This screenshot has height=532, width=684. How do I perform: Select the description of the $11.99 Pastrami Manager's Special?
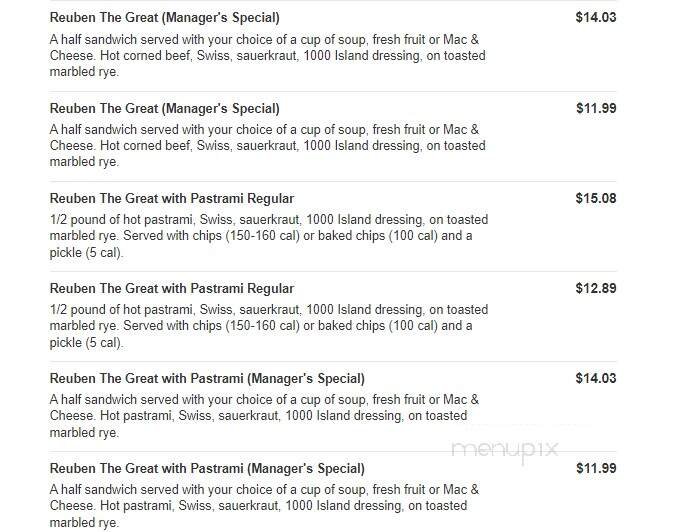[268, 506]
